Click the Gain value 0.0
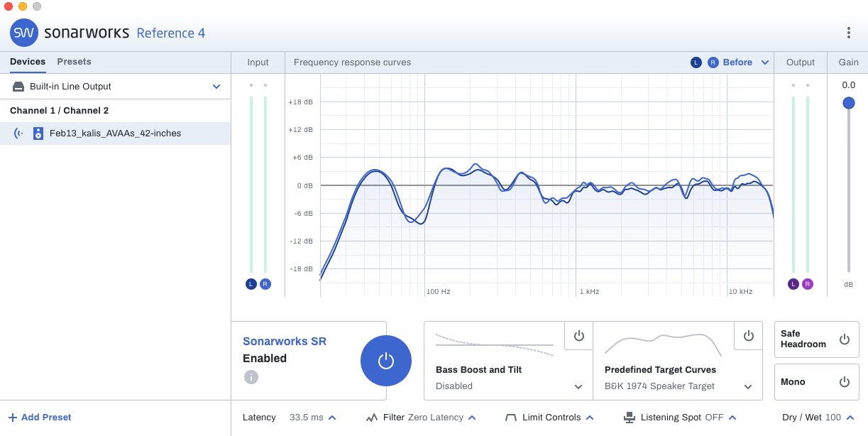 pos(849,85)
